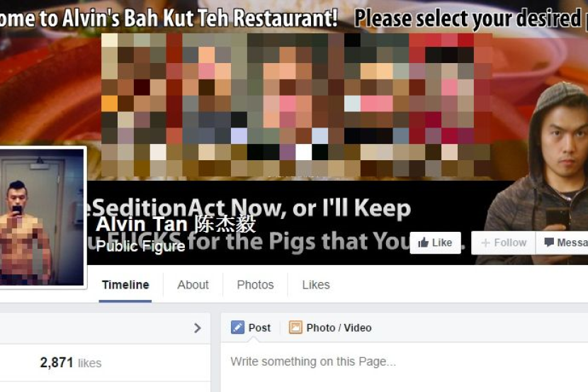View the 2,871 likes count
The image size is (588, 392).
(71, 363)
